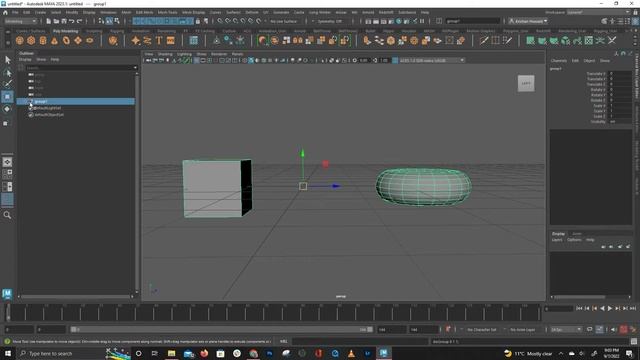Screen dimensions: 640x360
Task: Activate the Scale tool in toolbox
Action: coord(6,123)
